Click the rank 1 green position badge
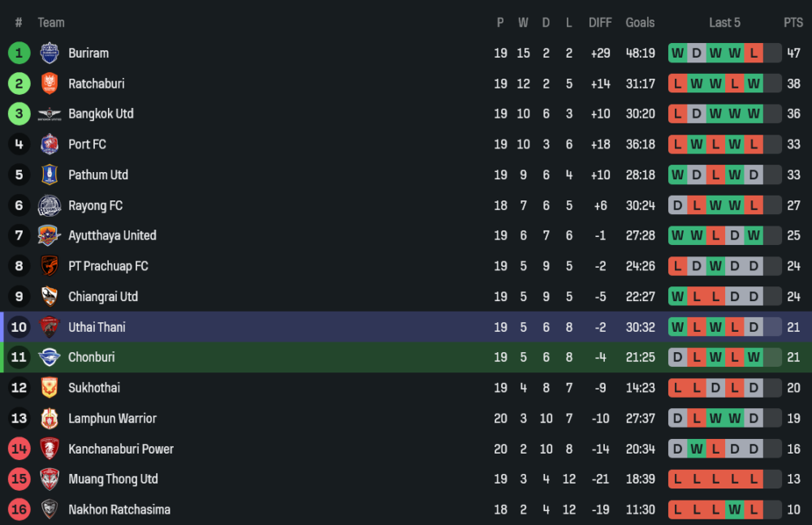The width and height of the screenshot is (812, 525). 19,53
